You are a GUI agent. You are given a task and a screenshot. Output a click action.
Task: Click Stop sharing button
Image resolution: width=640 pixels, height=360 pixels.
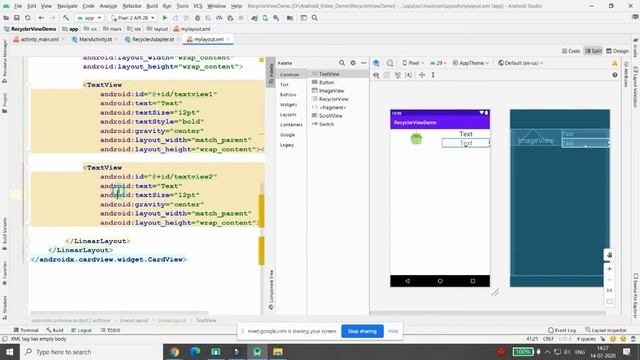click(x=362, y=331)
